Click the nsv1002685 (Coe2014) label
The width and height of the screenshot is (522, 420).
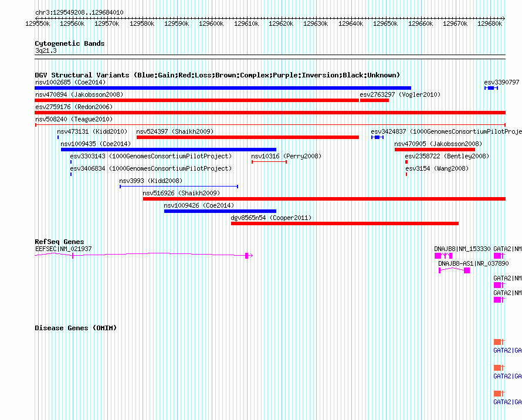(70, 82)
